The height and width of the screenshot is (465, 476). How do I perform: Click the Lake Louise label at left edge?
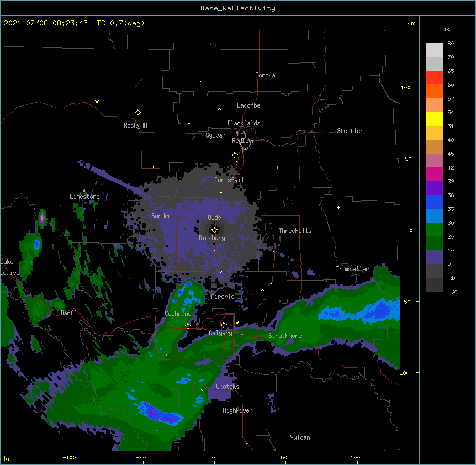click(10, 267)
